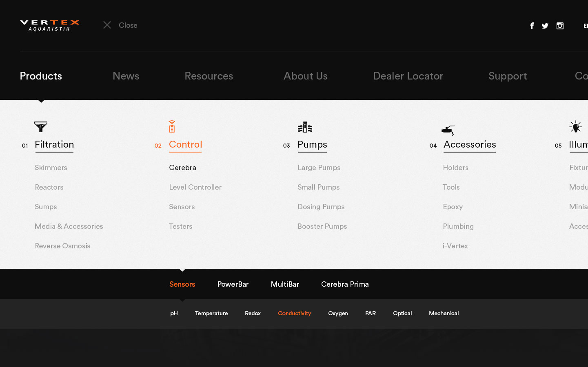This screenshot has width=588, height=367.
Task: Choose the Conductivity sensor type
Action: [x=294, y=313]
